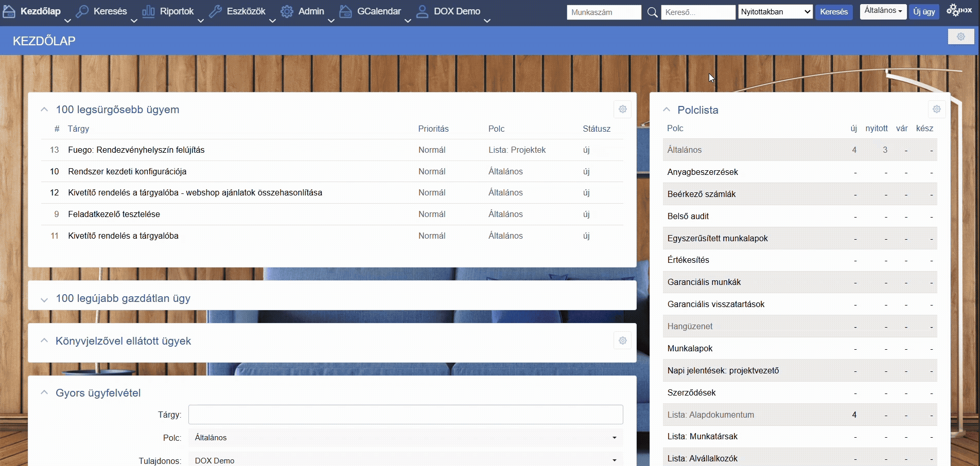
Task: Click the gear icon in Könyvjelzővel ellátott ügyek
Action: 622,340
